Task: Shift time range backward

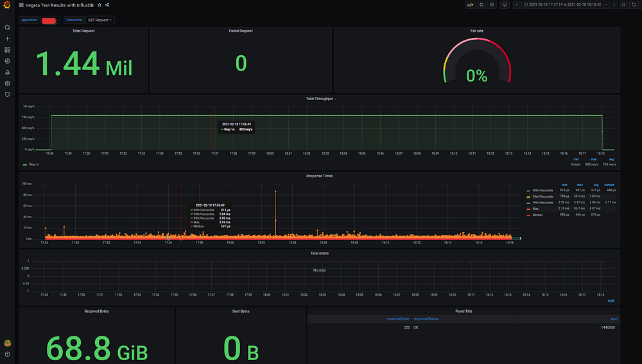Action: click(x=517, y=4)
